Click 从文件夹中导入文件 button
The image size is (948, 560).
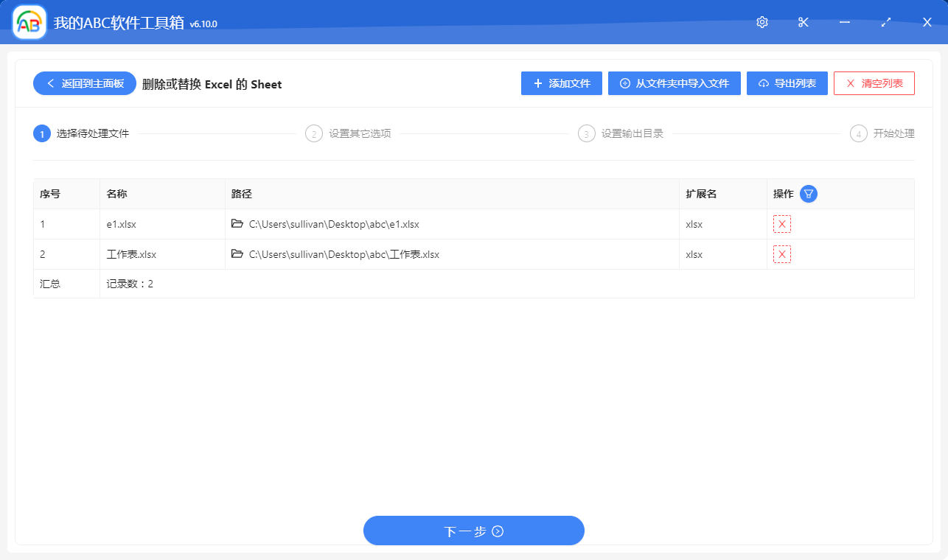click(x=675, y=83)
